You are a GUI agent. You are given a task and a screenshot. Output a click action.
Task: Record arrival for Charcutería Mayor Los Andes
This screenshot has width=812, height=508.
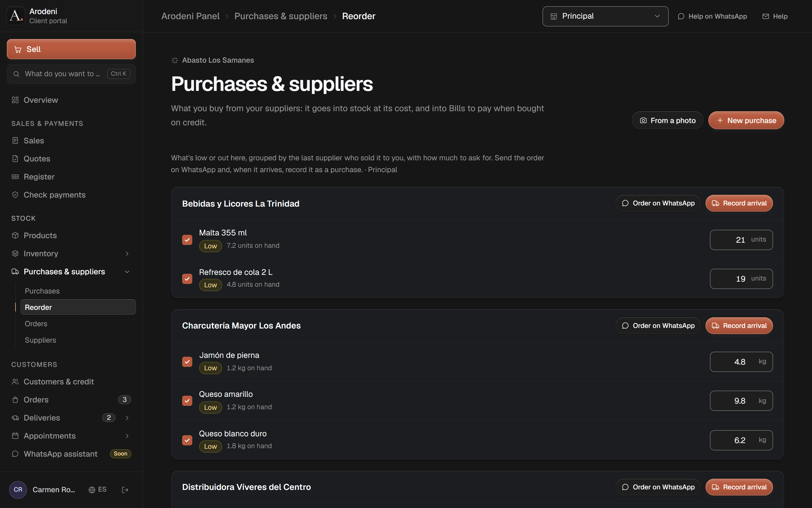(739, 326)
